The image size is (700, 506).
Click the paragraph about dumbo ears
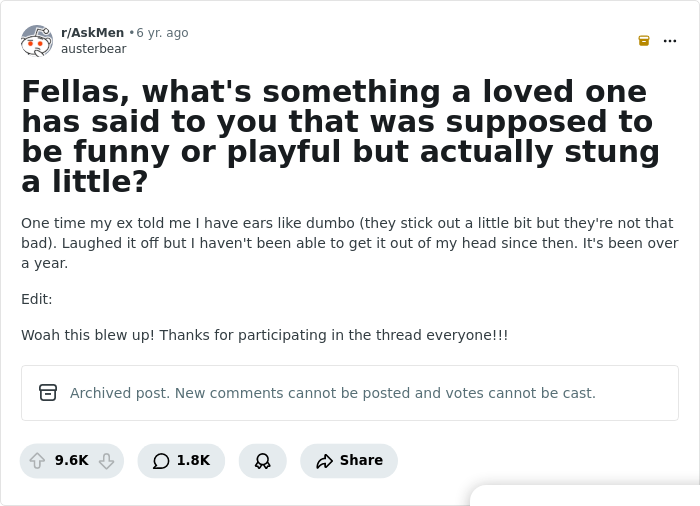click(349, 243)
